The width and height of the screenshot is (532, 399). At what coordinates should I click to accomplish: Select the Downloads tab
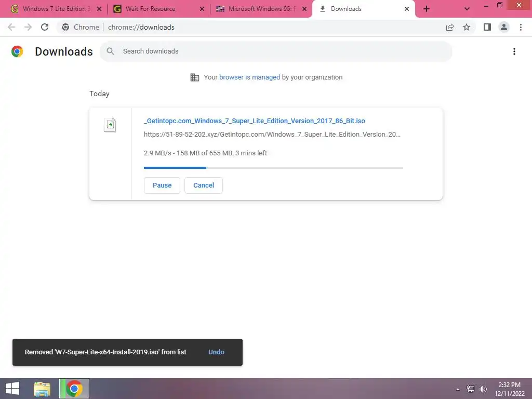coord(363,9)
